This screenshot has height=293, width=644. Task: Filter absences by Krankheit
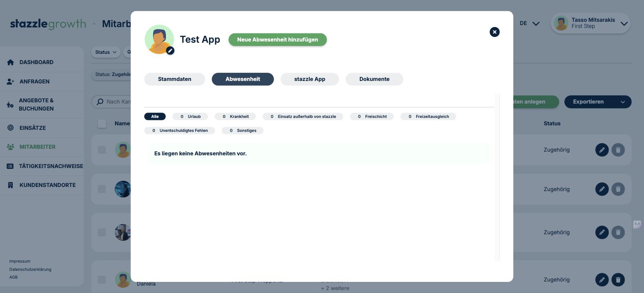[x=235, y=117]
